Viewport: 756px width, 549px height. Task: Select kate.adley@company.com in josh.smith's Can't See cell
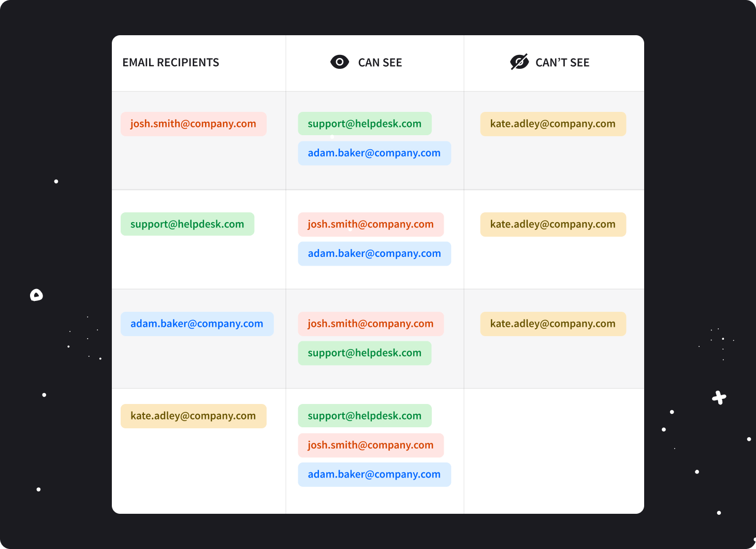point(553,124)
